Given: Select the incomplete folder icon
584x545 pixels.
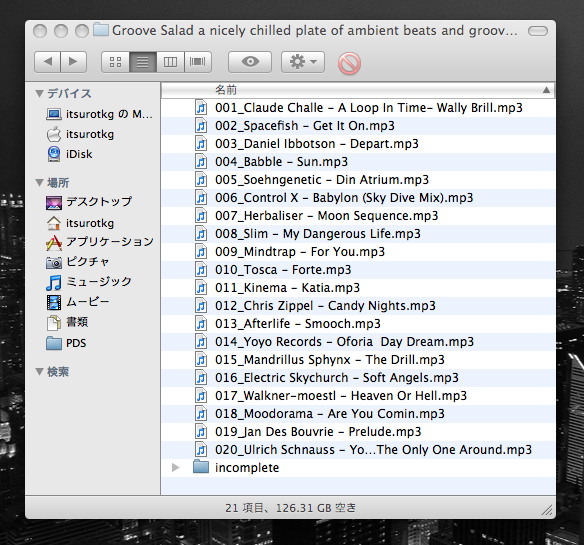Looking at the screenshot, I should [201, 467].
